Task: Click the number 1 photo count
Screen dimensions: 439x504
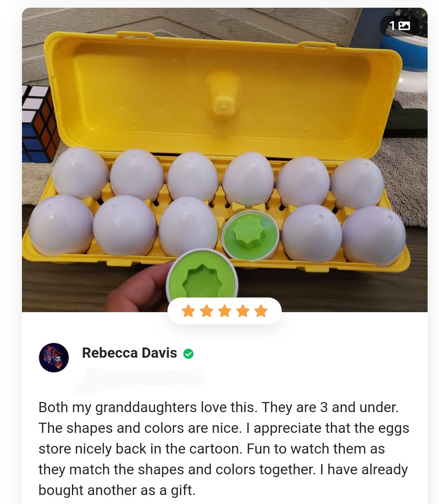Action: tap(392, 26)
